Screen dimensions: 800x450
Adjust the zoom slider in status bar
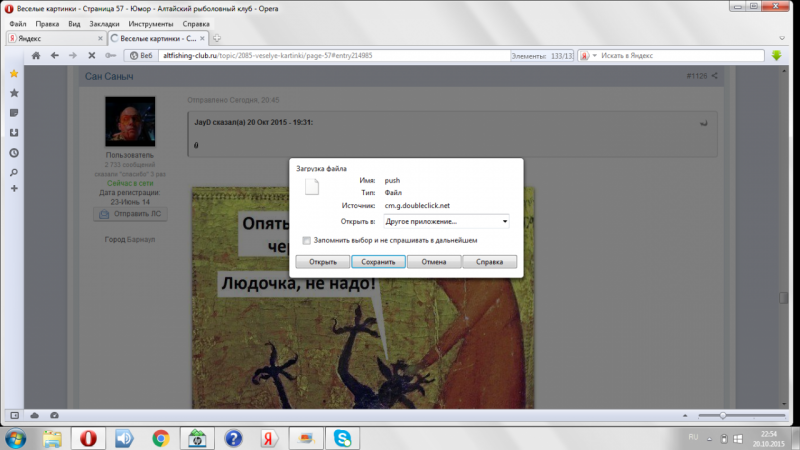(722, 416)
